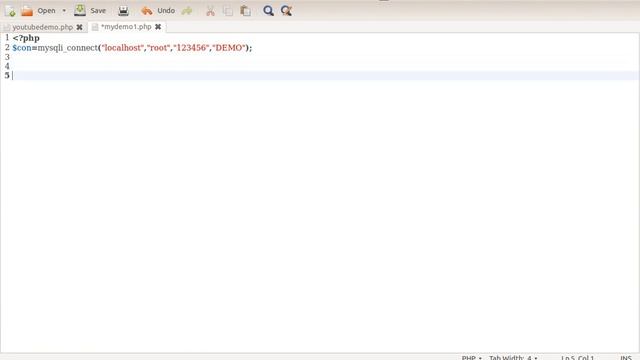Click the Save icon in toolbar
This screenshot has width=640, height=360.
click(80, 10)
